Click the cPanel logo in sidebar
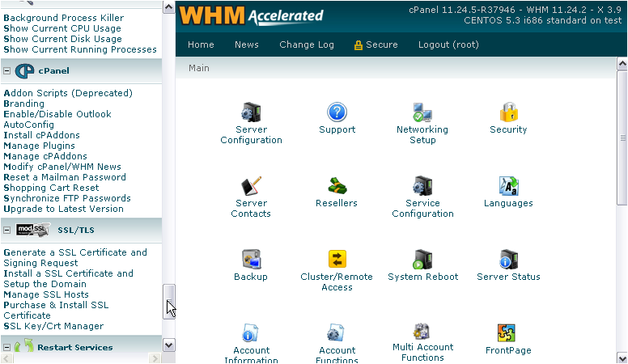This screenshot has width=628, height=364. (24, 71)
